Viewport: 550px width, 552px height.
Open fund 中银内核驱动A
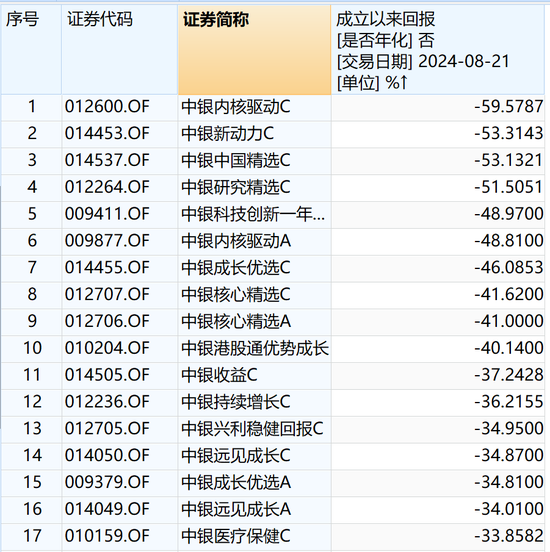(x=236, y=241)
